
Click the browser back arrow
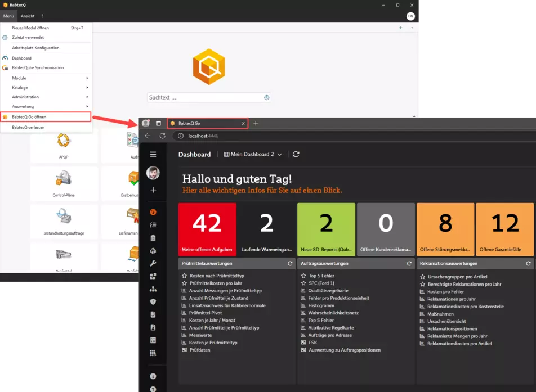point(148,136)
